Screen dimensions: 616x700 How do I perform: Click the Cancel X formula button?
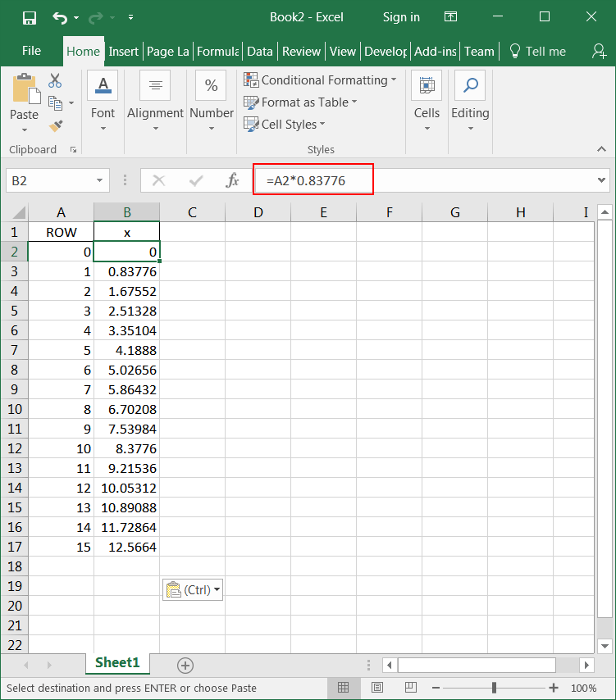coord(158,181)
